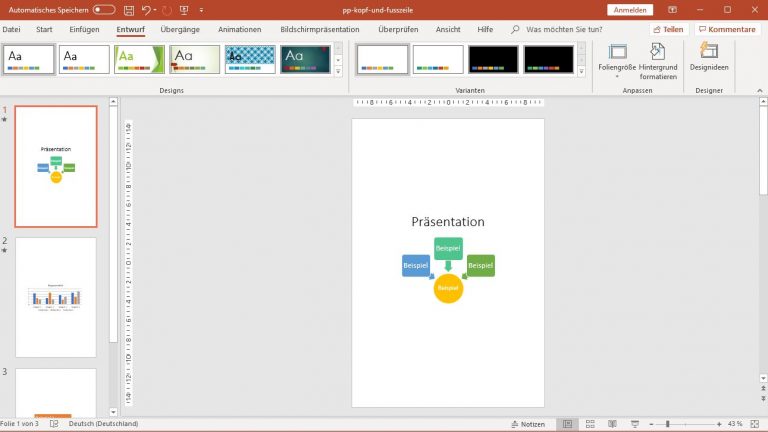Fit slide to current window icon
This screenshot has width=768, height=432.
point(755,424)
